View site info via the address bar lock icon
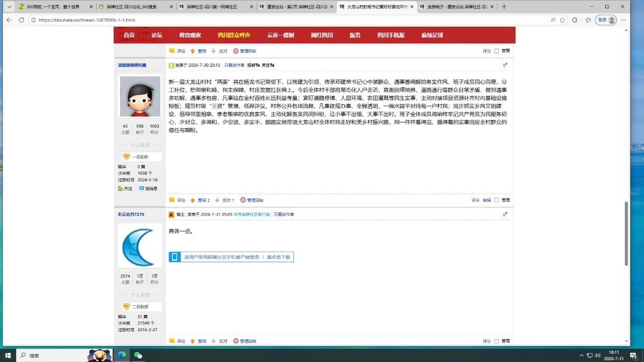Screen dimensions: 644x362 tap(33, 20)
